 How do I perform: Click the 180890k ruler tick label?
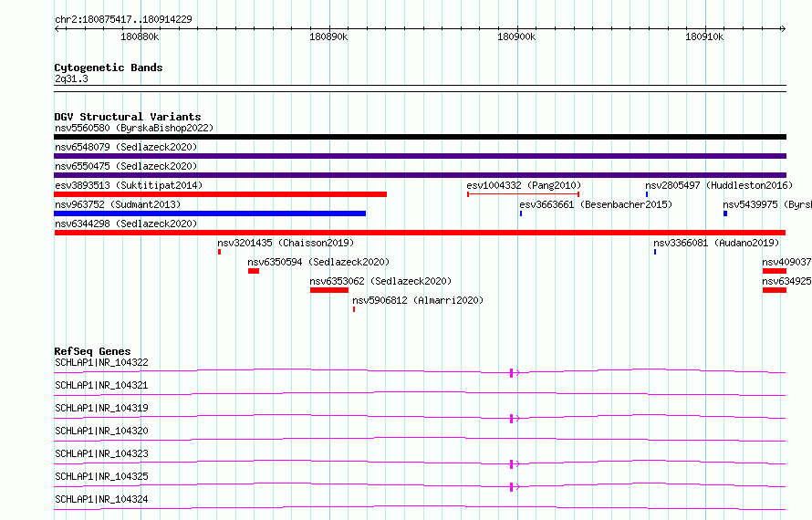tap(328, 36)
